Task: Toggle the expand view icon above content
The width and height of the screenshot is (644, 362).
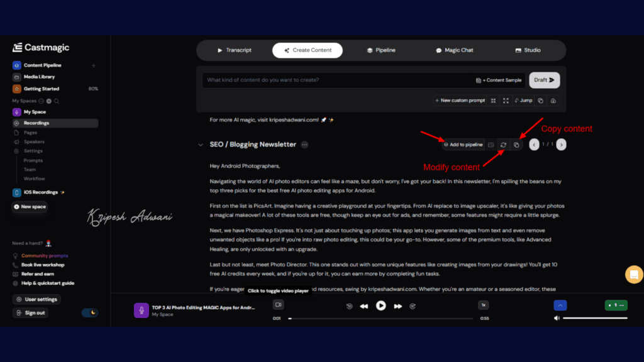Action: click(506, 100)
